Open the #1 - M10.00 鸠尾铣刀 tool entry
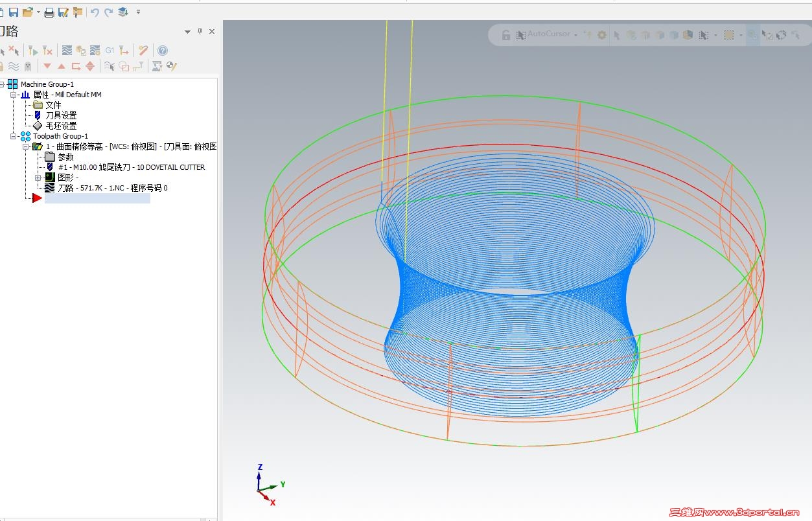 132,167
